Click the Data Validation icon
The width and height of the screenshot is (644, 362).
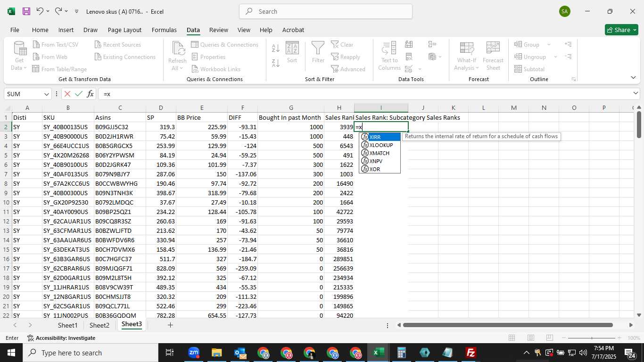(x=408, y=69)
